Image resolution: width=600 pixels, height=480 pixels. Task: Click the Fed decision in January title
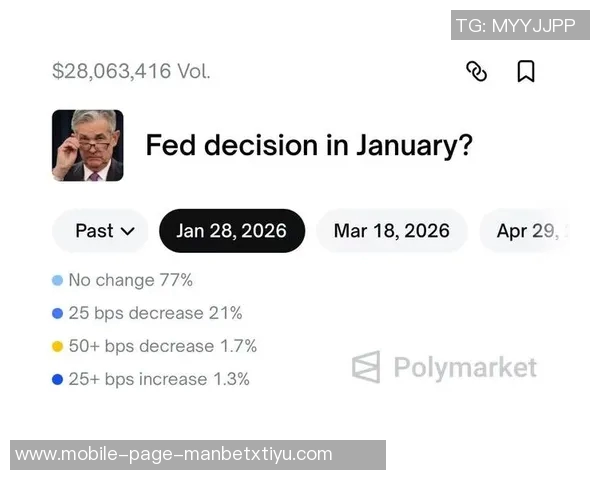[309, 145]
